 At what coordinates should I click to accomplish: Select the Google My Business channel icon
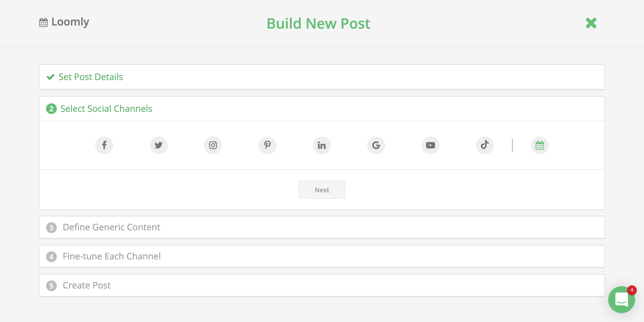tap(376, 145)
